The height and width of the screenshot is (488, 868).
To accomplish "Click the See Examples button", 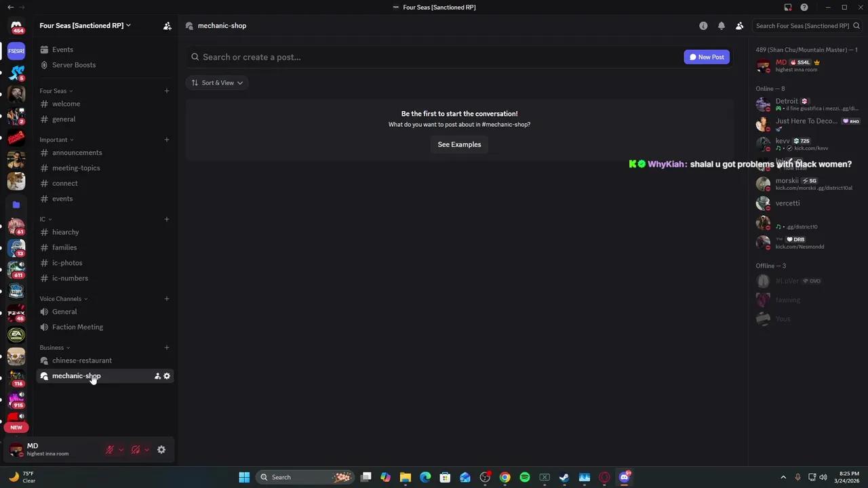I will (x=459, y=144).
